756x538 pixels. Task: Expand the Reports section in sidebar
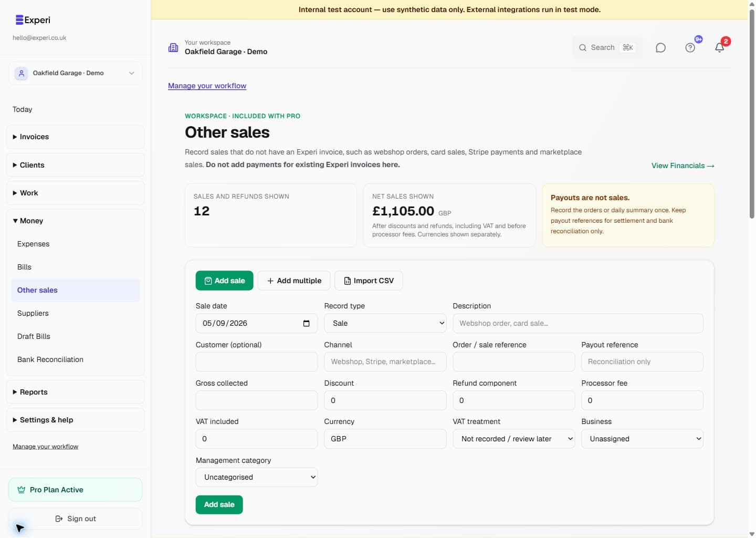click(76, 392)
